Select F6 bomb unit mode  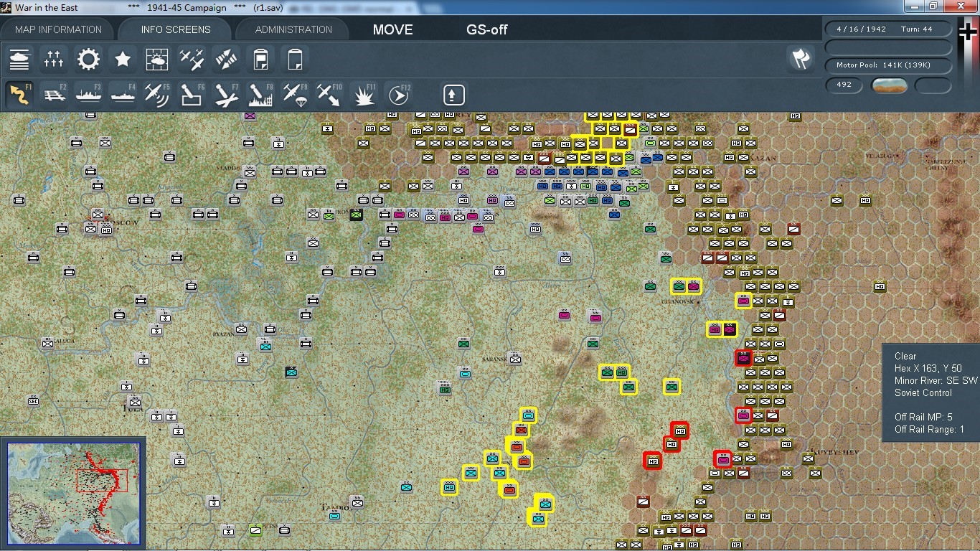[192, 95]
